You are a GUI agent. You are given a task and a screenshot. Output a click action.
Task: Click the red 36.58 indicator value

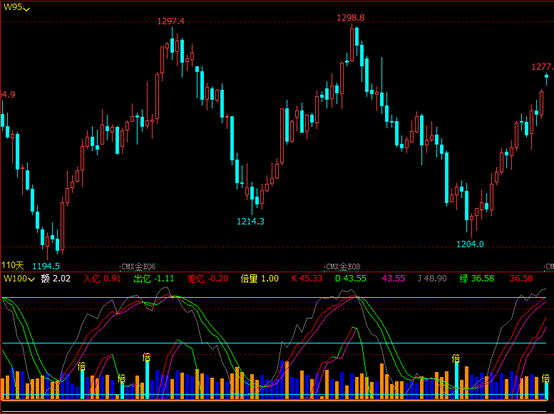point(521,279)
